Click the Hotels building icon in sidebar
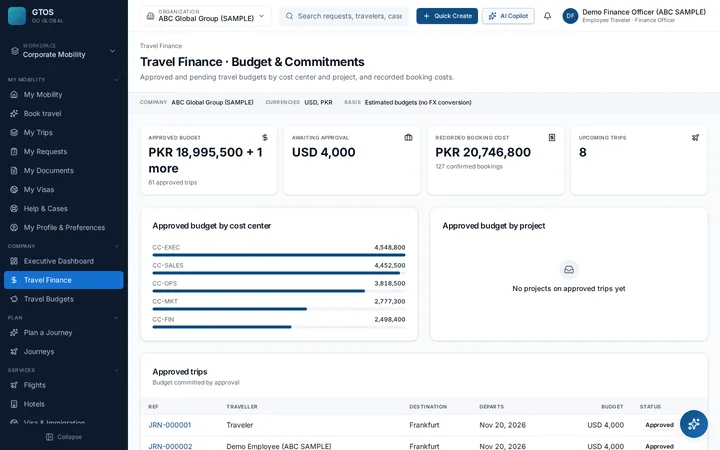The width and height of the screenshot is (720, 450). pyautogui.click(x=14, y=404)
